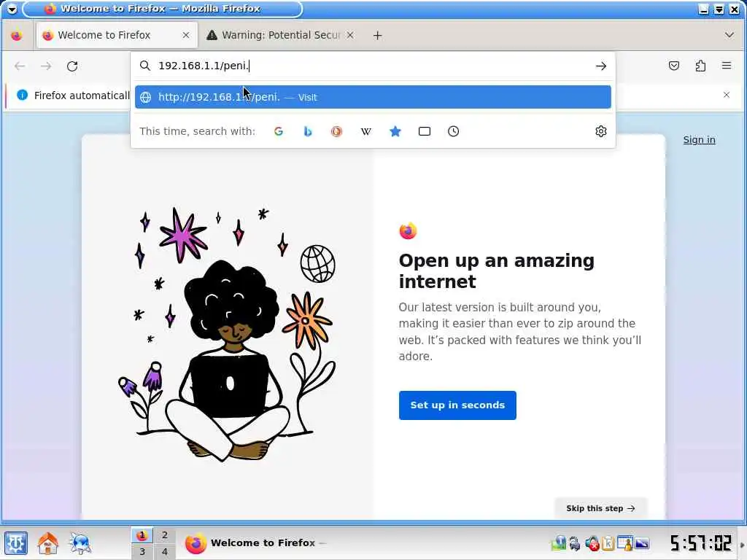This screenshot has height=560, width=747.
Task: Go forward to next page
Action: (x=46, y=66)
